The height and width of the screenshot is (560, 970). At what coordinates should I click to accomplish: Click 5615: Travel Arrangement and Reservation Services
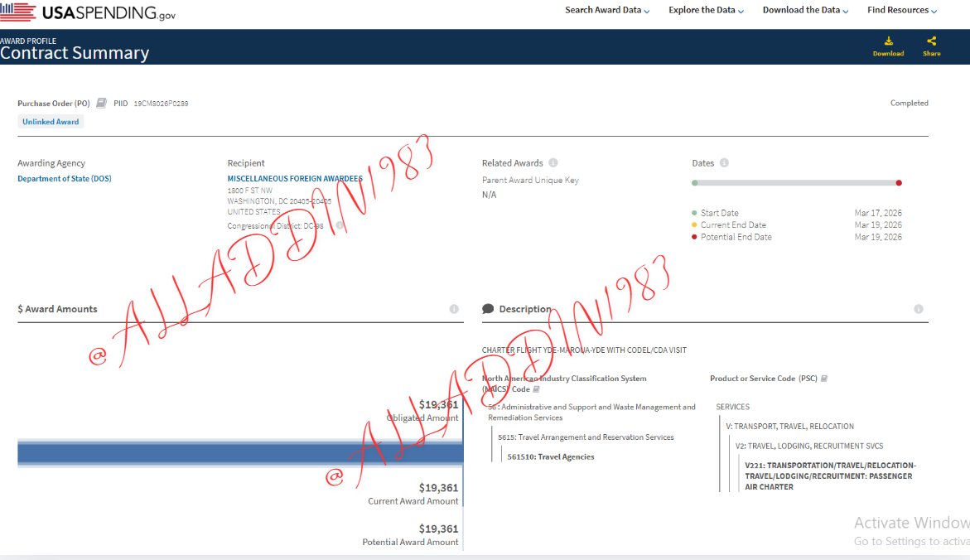[x=586, y=437]
